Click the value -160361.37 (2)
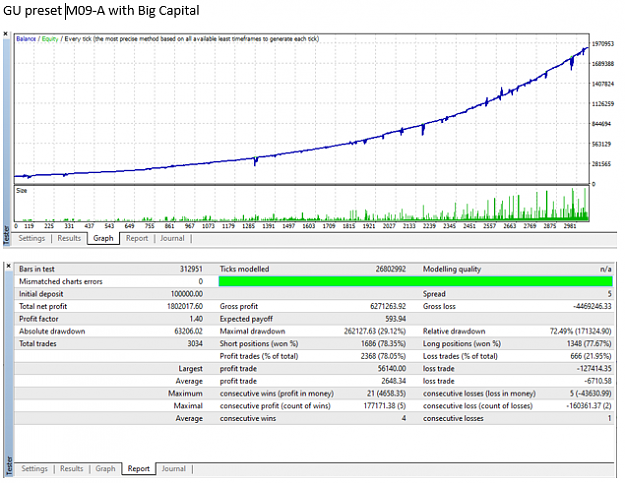 589,406
